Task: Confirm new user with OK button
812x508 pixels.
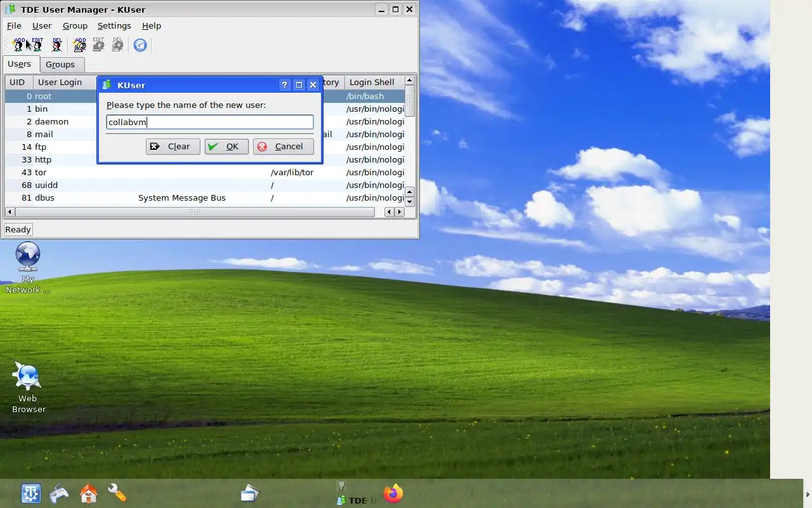Action: point(226,146)
